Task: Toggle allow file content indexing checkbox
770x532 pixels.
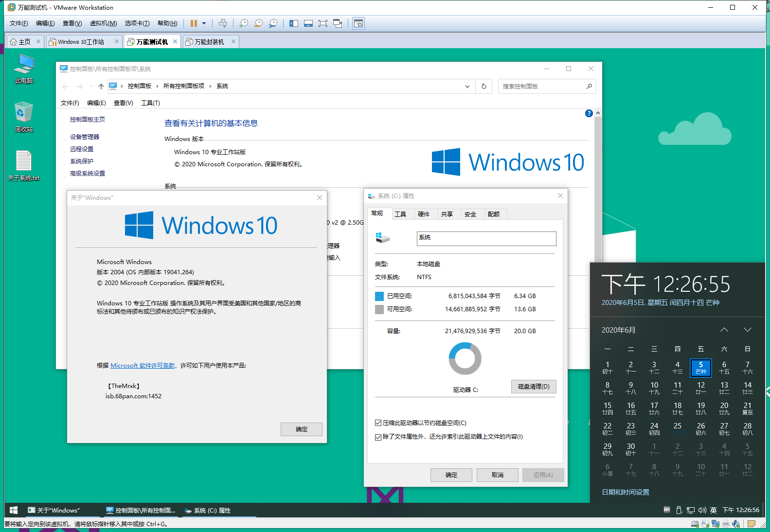Action: (378, 437)
